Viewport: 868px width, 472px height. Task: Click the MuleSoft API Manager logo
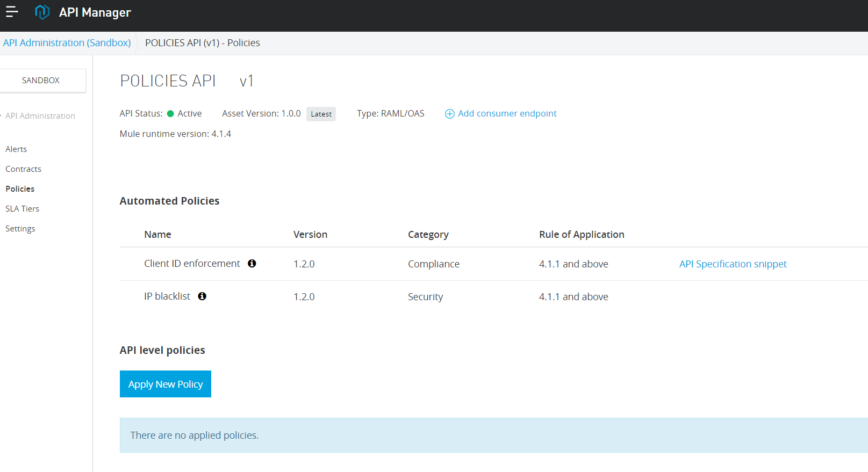coord(42,12)
